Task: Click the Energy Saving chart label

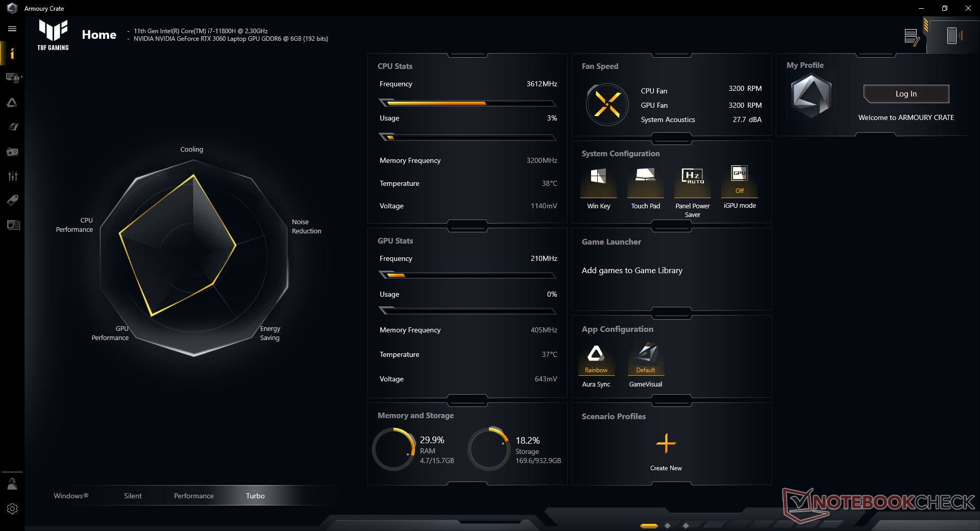Action: pyautogui.click(x=270, y=333)
